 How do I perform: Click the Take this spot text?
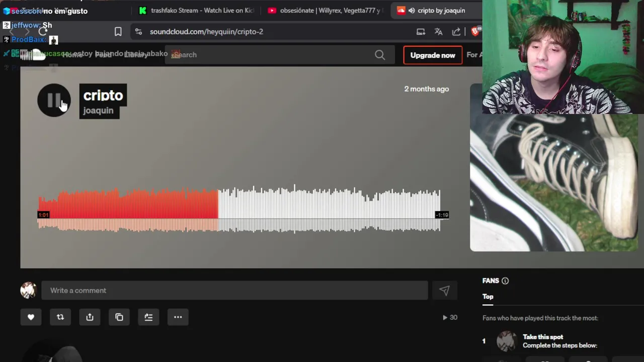[543, 337]
